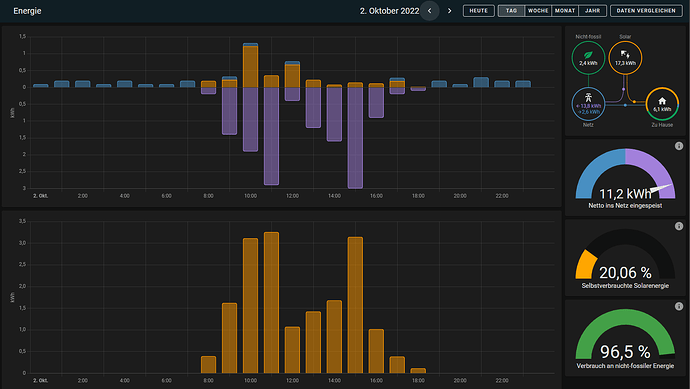Click the Netto ins Netz eingespeist label
The width and height of the screenshot is (690, 389).
tap(625, 206)
